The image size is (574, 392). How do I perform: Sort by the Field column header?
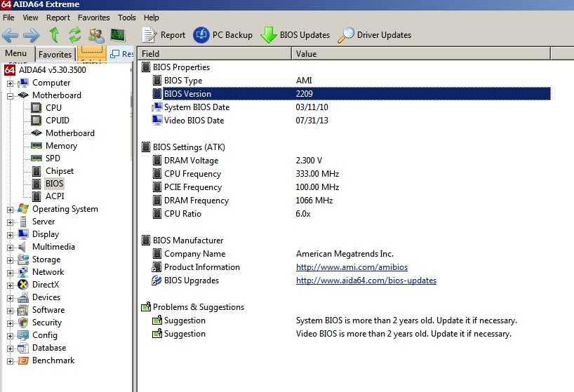click(x=215, y=54)
